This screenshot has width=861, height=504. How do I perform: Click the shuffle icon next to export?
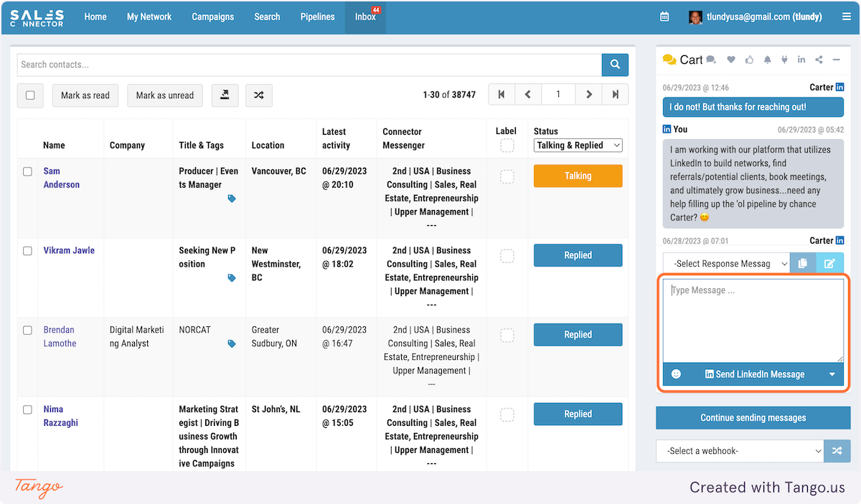coord(259,95)
